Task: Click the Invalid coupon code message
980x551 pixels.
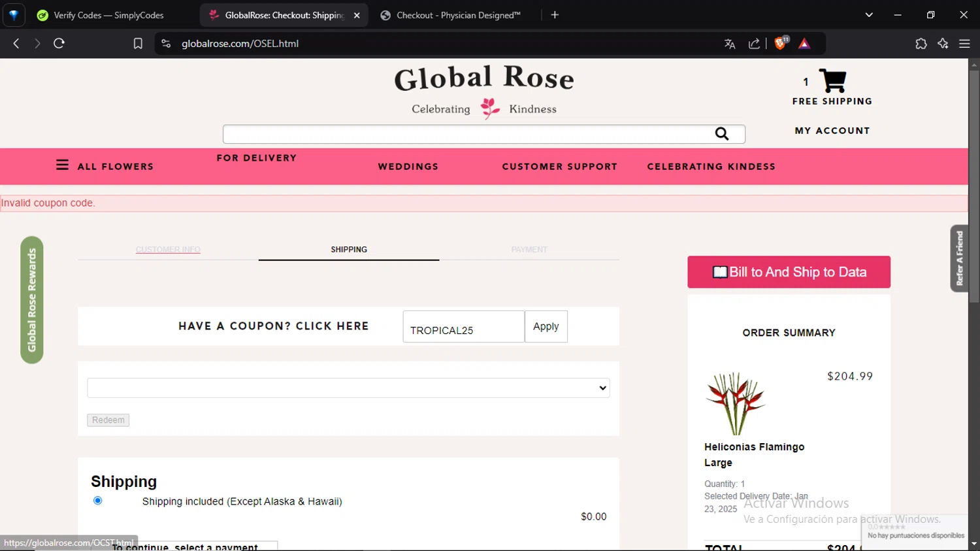Action: point(48,203)
